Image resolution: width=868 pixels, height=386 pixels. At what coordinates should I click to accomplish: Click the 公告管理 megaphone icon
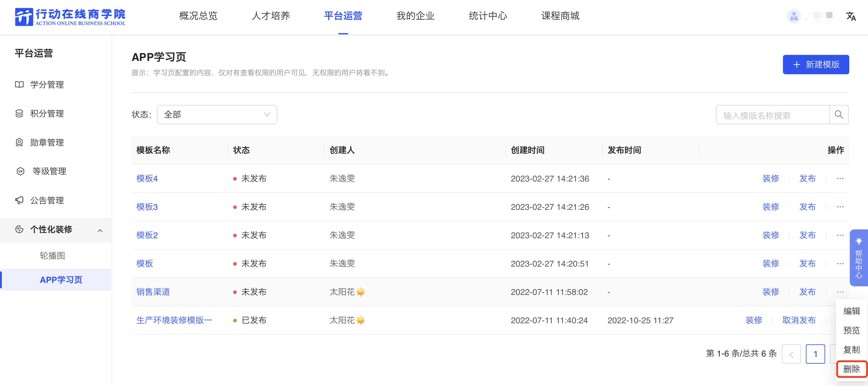point(19,201)
